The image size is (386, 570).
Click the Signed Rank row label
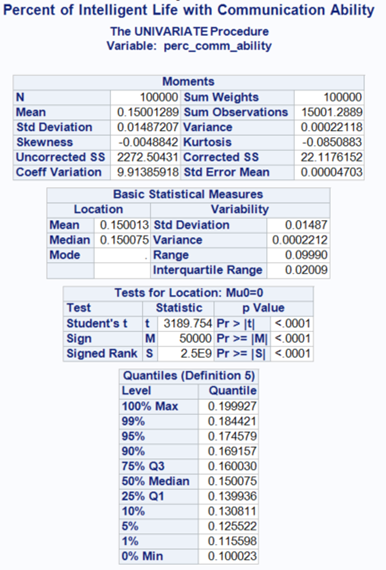(x=102, y=353)
